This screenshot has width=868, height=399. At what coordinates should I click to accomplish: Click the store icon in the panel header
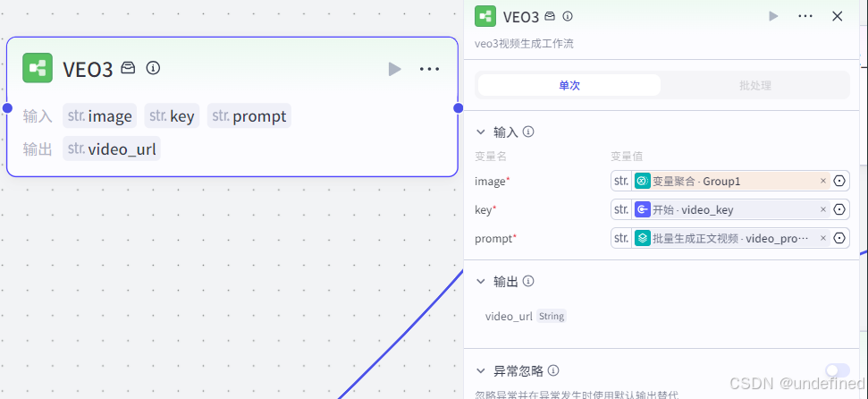pos(549,16)
